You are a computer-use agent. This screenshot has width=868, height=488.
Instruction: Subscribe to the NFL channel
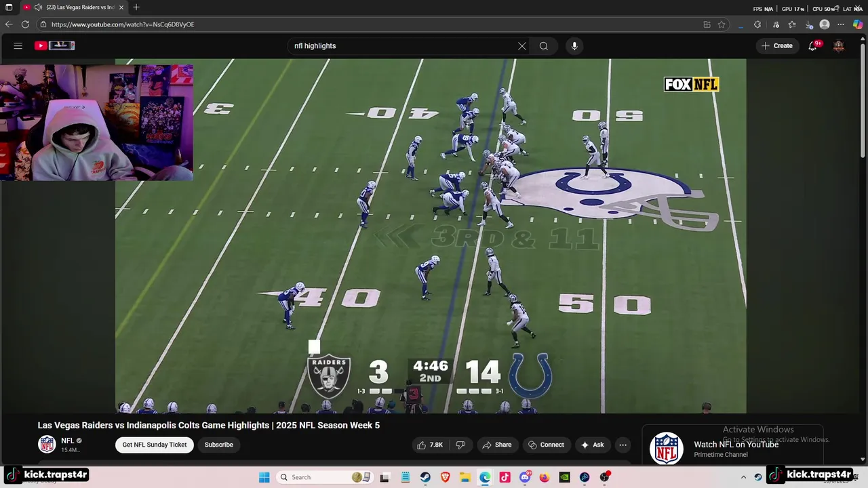[219, 445]
